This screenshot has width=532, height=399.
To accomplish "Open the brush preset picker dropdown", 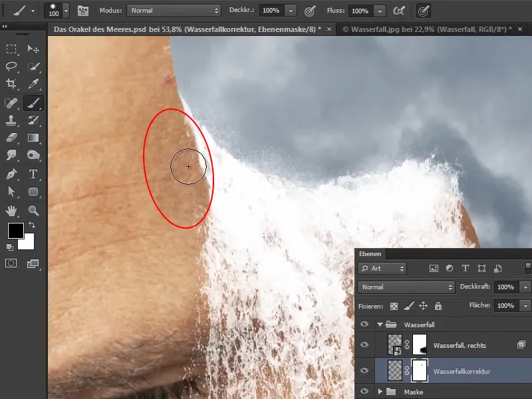I will [66, 11].
